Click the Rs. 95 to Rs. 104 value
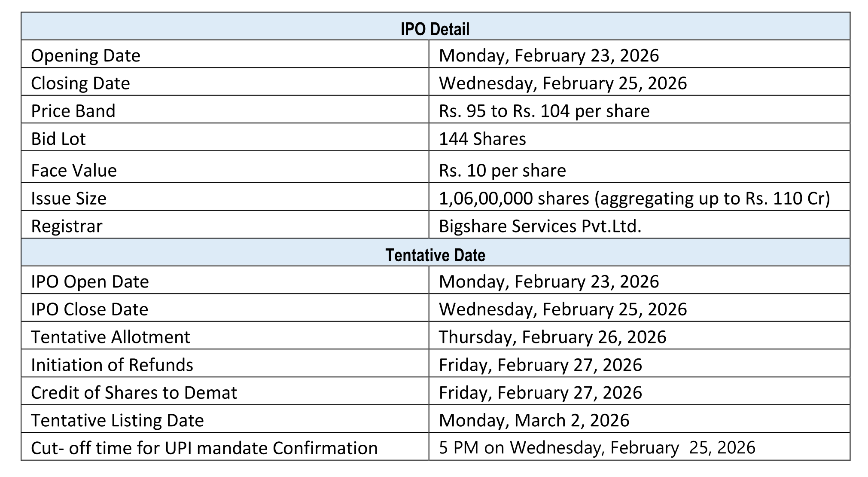The width and height of the screenshot is (868, 477). pyautogui.click(x=544, y=111)
